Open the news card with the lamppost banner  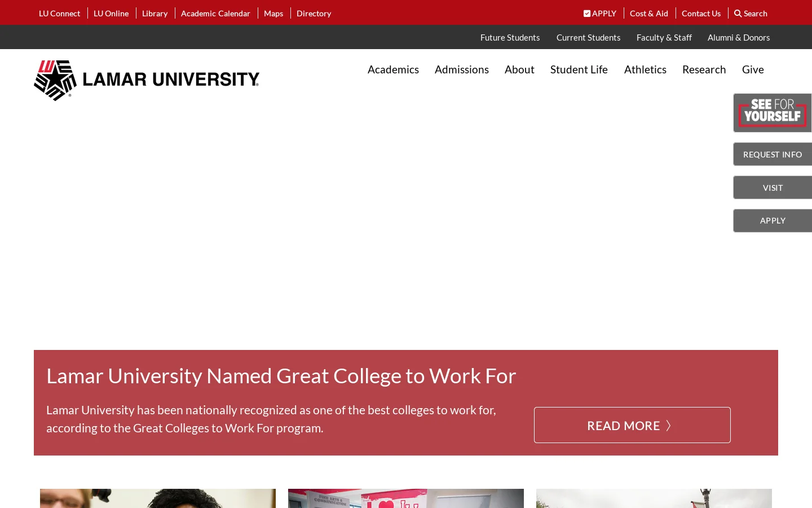point(654,498)
